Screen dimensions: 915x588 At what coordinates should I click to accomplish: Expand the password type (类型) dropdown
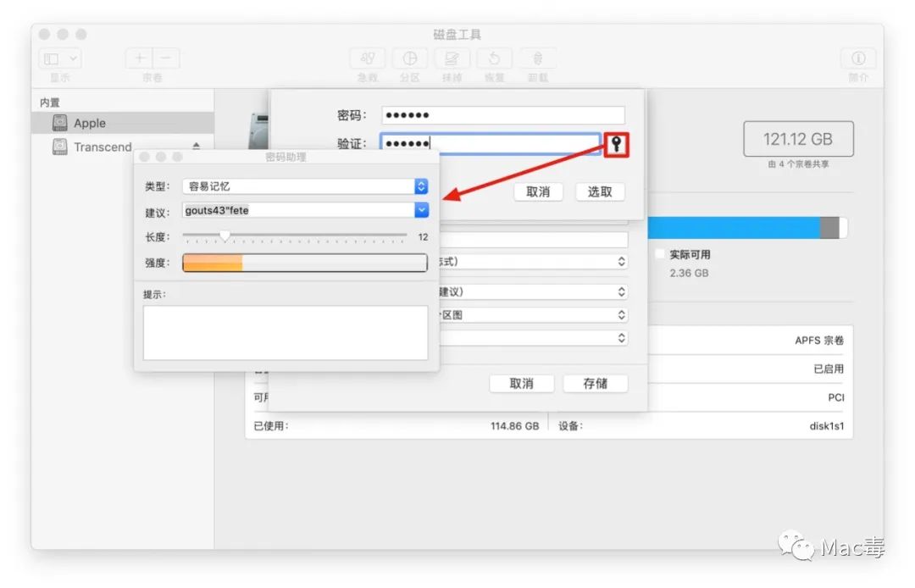(x=421, y=186)
